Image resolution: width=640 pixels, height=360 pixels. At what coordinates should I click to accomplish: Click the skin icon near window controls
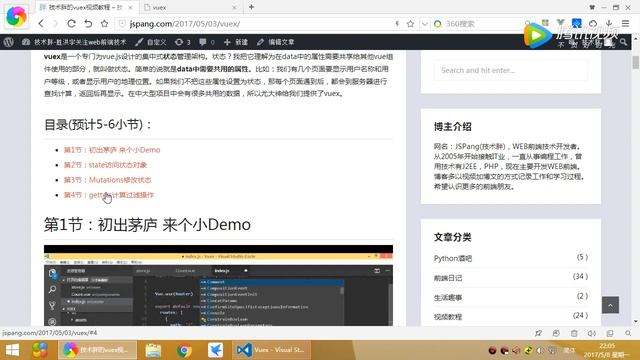(x=592, y=7)
